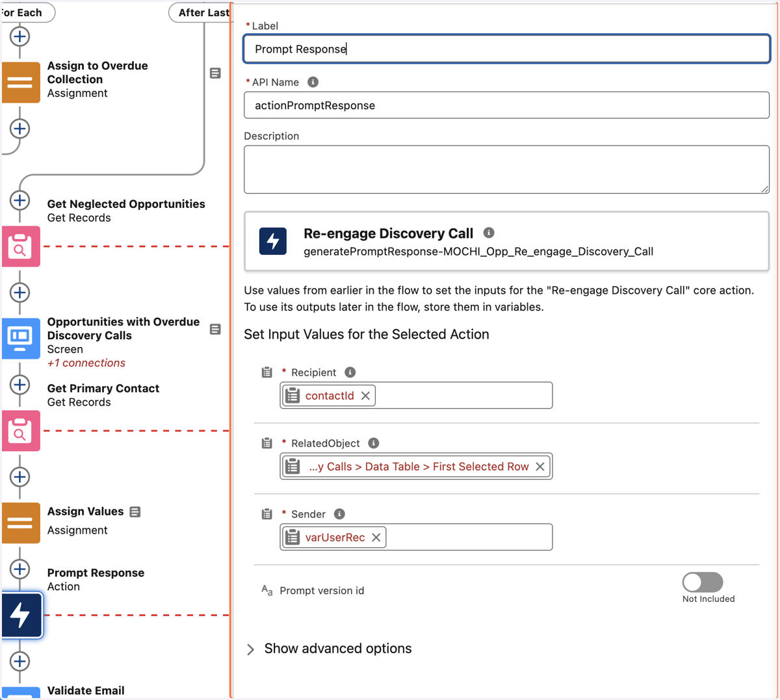Click the Label input field
The image size is (780, 700).
pos(507,49)
